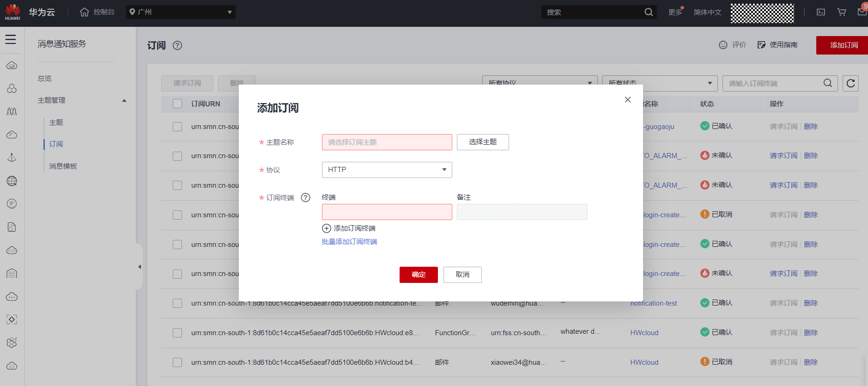Click the 主题名称 input field

click(x=387, y=142)
